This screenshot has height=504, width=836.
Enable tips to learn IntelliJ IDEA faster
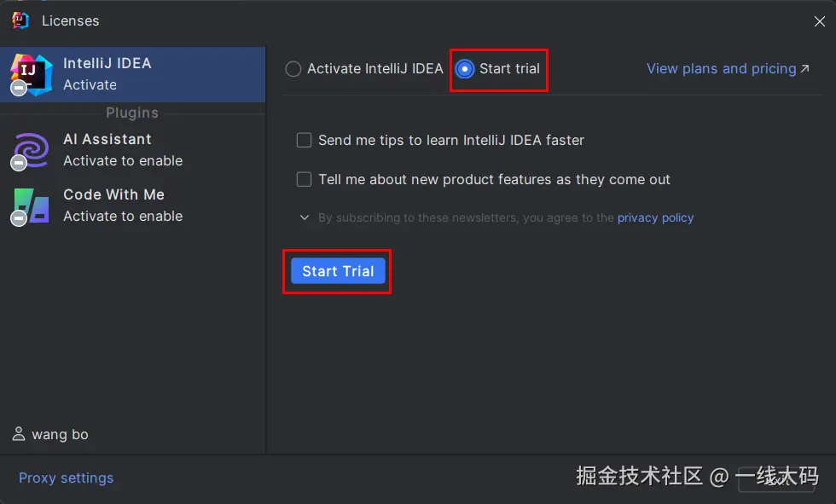point(304,140)
